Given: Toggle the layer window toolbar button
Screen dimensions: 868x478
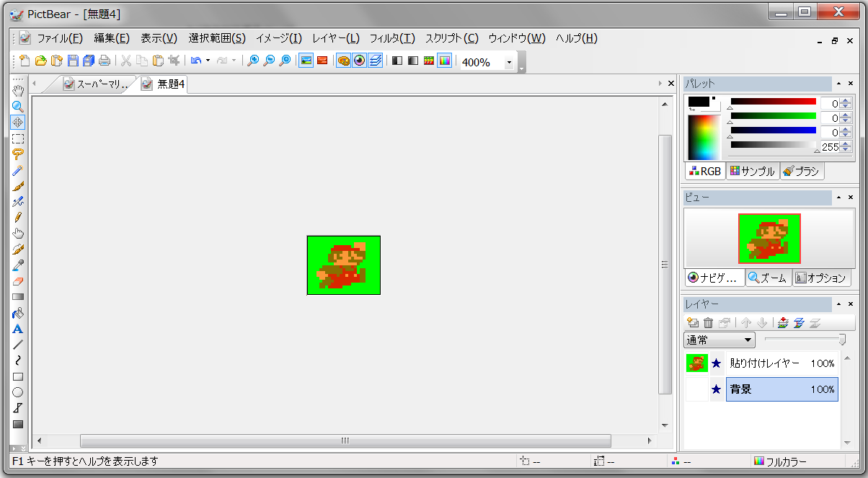Looking at the screenshot, I should (x=375, y=61).
